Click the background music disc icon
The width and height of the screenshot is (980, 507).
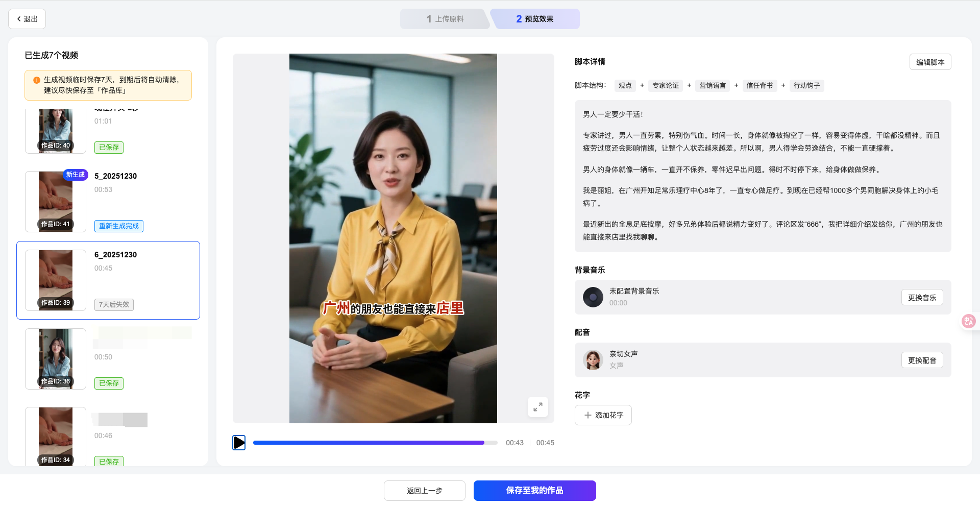tap(593, 297)
